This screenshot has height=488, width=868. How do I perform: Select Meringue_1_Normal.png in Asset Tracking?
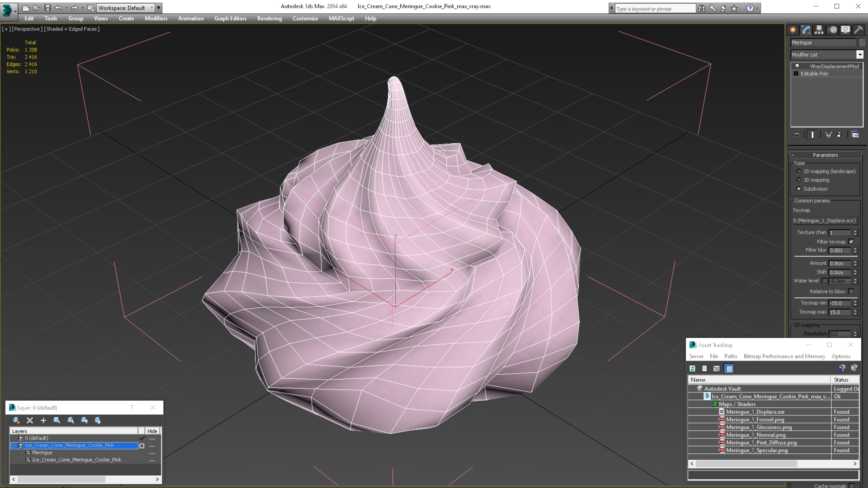(x=756, y=435)
